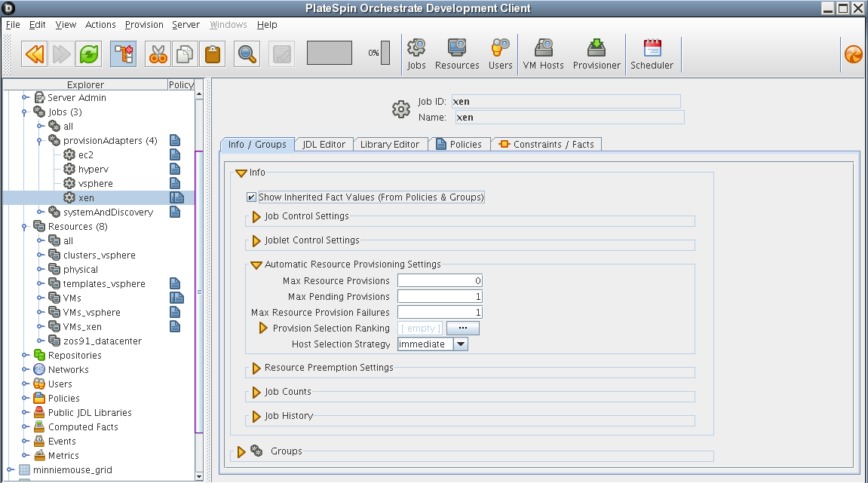Click the orange swirl icon at toolbar end
Screen dimensions: 868x483
point(853,54)
